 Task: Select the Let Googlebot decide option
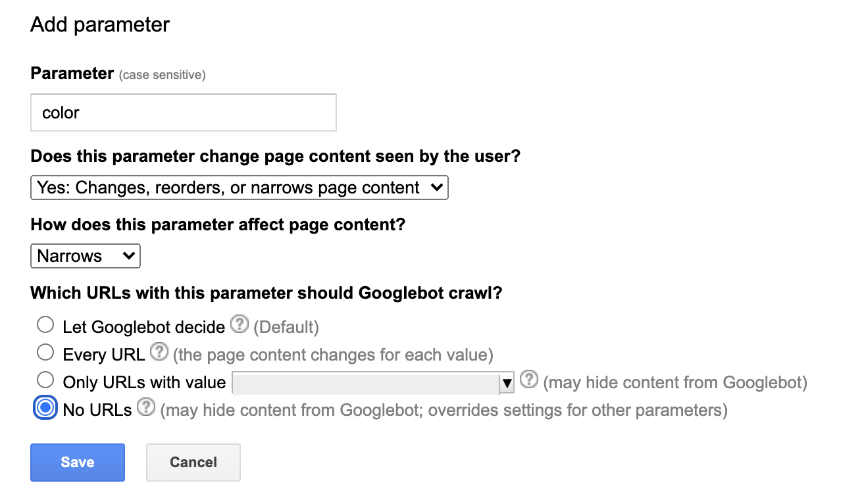[45, 325]
